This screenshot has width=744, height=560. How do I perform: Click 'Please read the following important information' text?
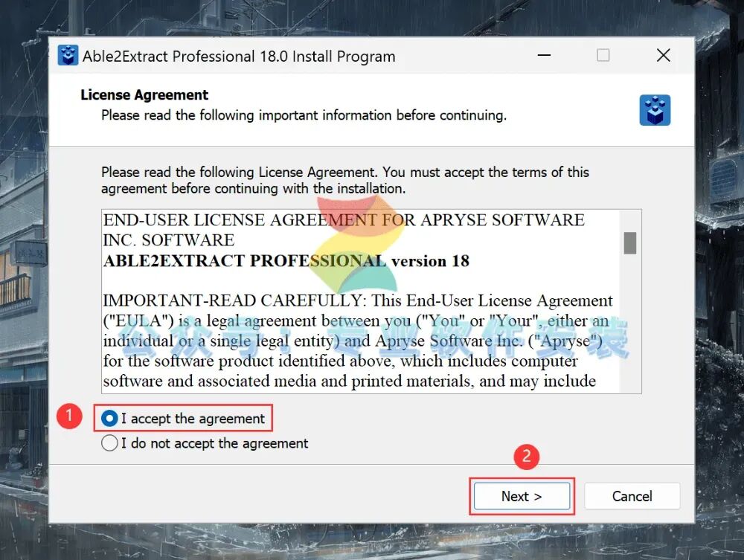click(x=304, y=115)
